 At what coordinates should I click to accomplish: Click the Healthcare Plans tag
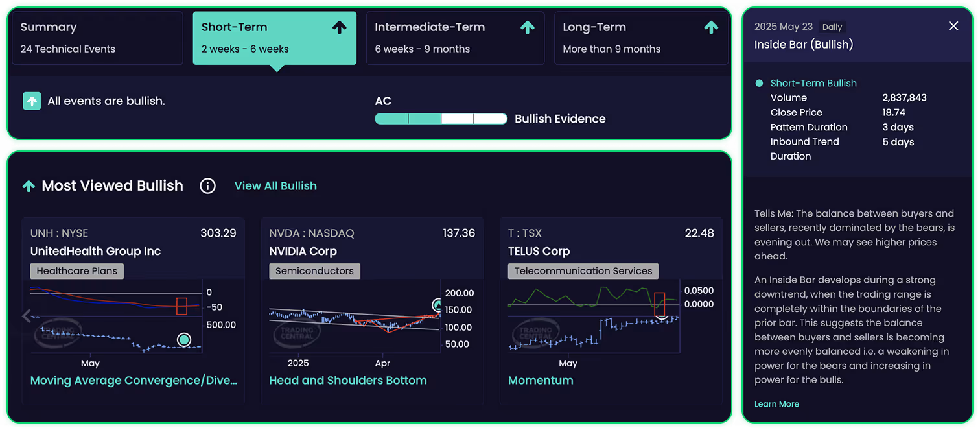77,271
